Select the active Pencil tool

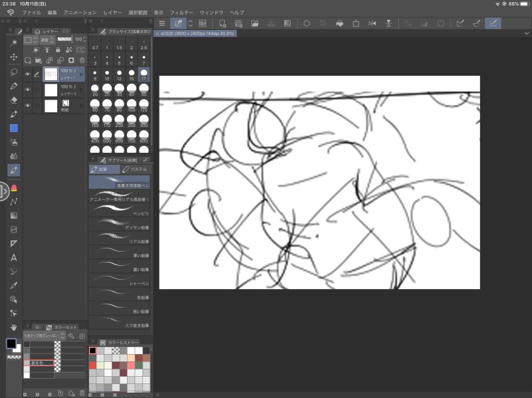[x=13, y=170]
